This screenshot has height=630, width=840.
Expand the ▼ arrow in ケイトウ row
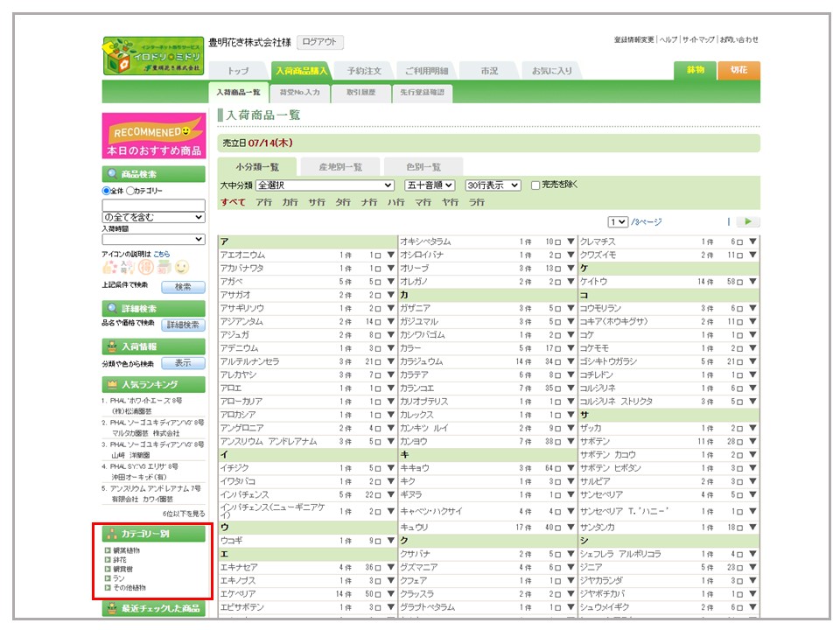point(752,282)
